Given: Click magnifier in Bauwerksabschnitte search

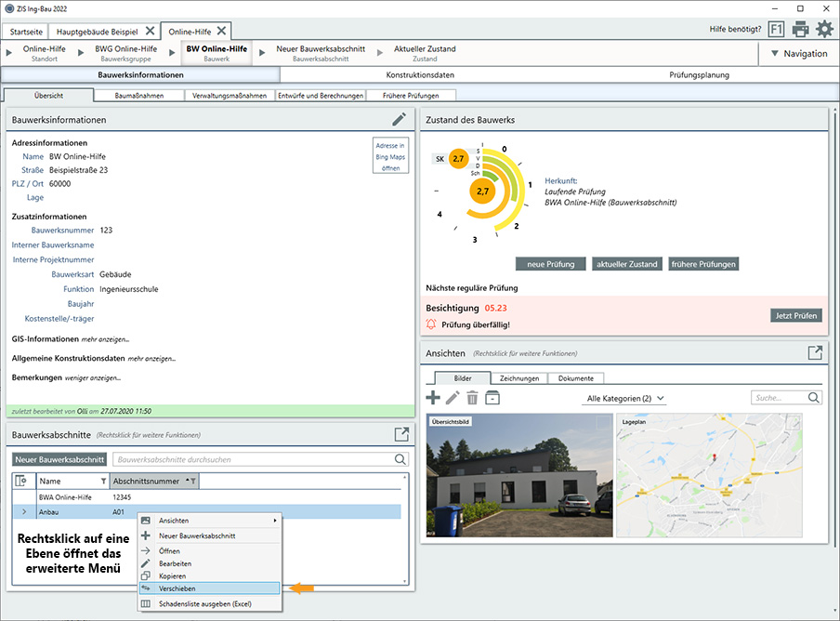Looking at the screenshot, I should [400, 459].
